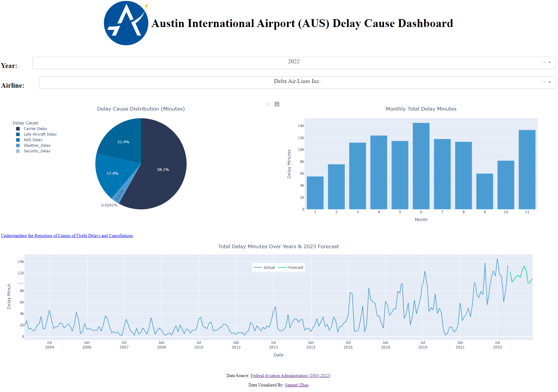Open the flight delay reporting explanation link
Screen dimensions: 558x392
point(67,236)
